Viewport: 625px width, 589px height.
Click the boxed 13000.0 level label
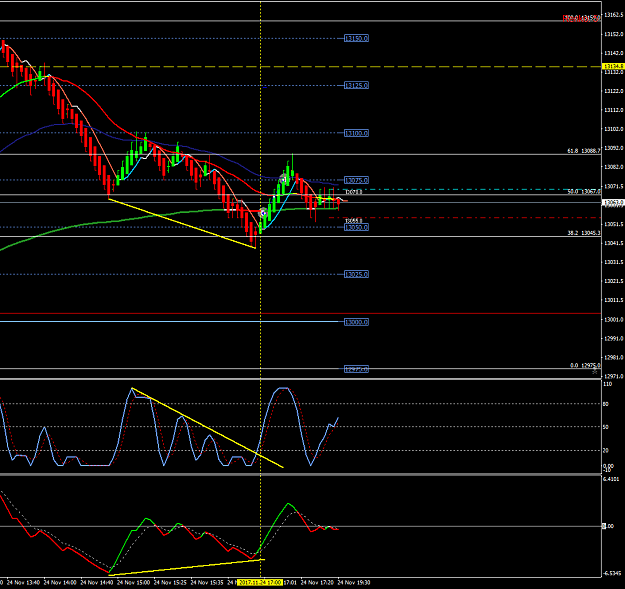[x=356, y=322]
